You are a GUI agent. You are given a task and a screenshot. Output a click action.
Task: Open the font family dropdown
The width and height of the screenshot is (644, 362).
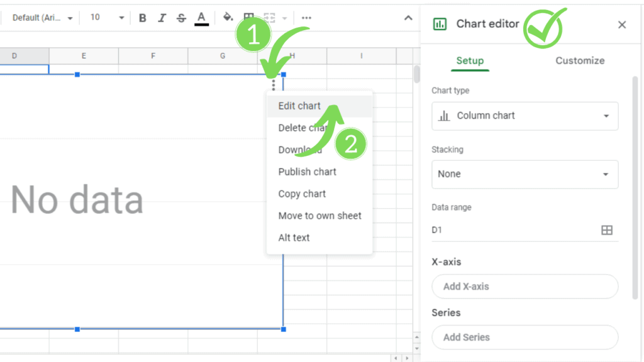click(43, 18)
